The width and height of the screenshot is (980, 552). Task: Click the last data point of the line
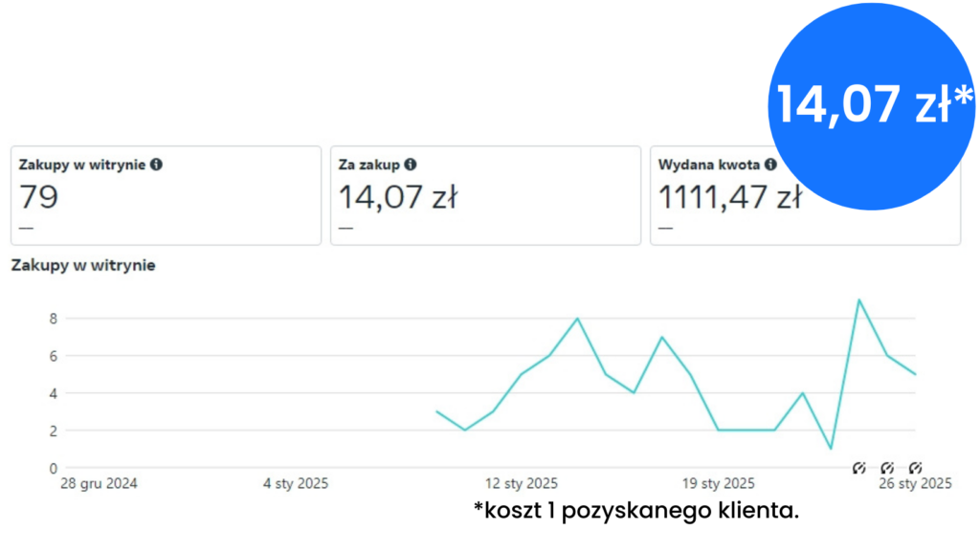[915, 374]
